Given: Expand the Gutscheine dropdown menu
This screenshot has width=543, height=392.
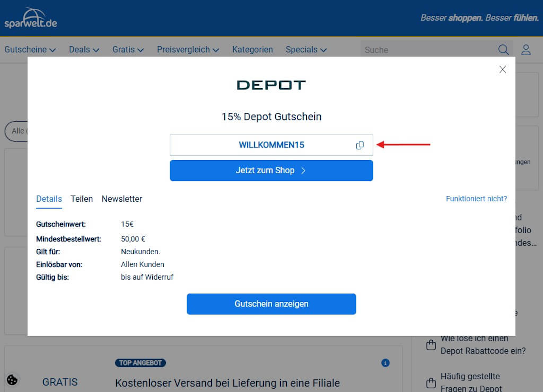Looking at the screenshot, I should click(30, 50).
